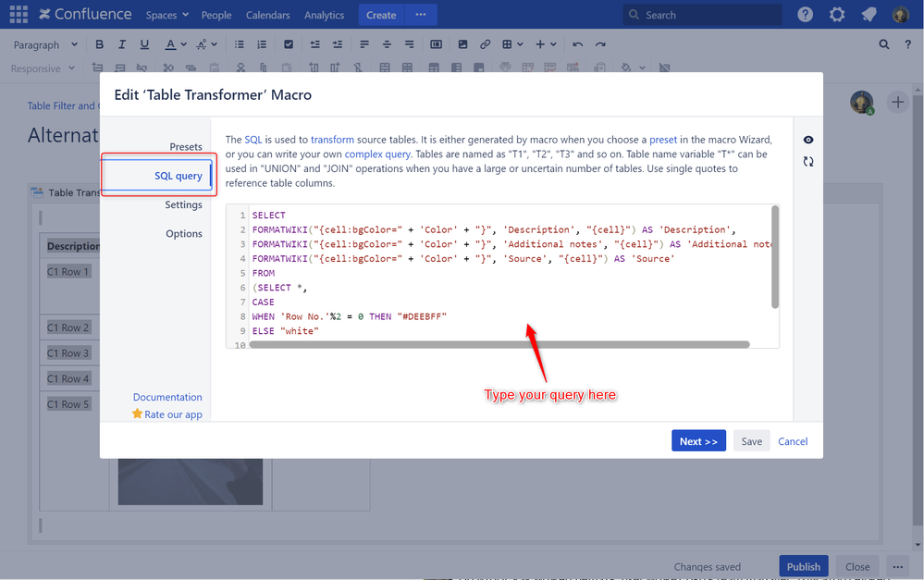The image size is (924, 580).
Task: Open the Settings tab in macro dialog
Action: pyautogui.click(x=183, y=204)
